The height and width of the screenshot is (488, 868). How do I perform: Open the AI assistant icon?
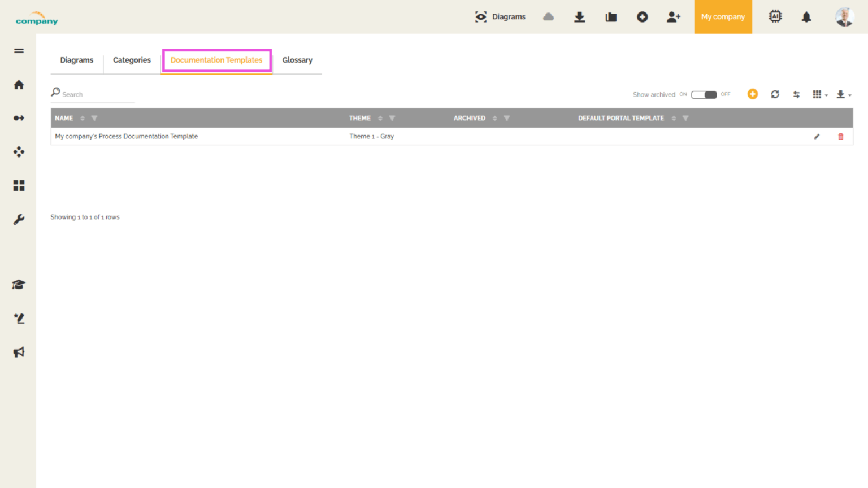point(775,16)
